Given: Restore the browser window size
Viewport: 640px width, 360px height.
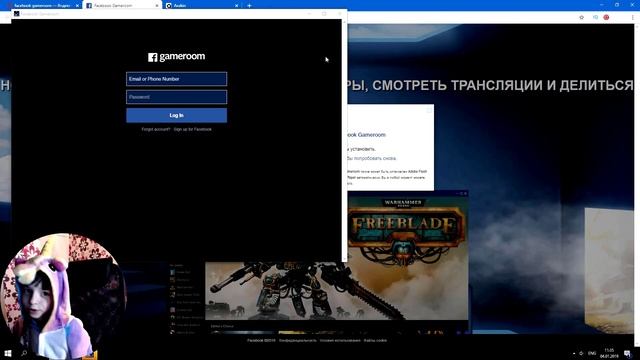Looking at the screenshot, I should pyautogui.click(x=617, y=5).
